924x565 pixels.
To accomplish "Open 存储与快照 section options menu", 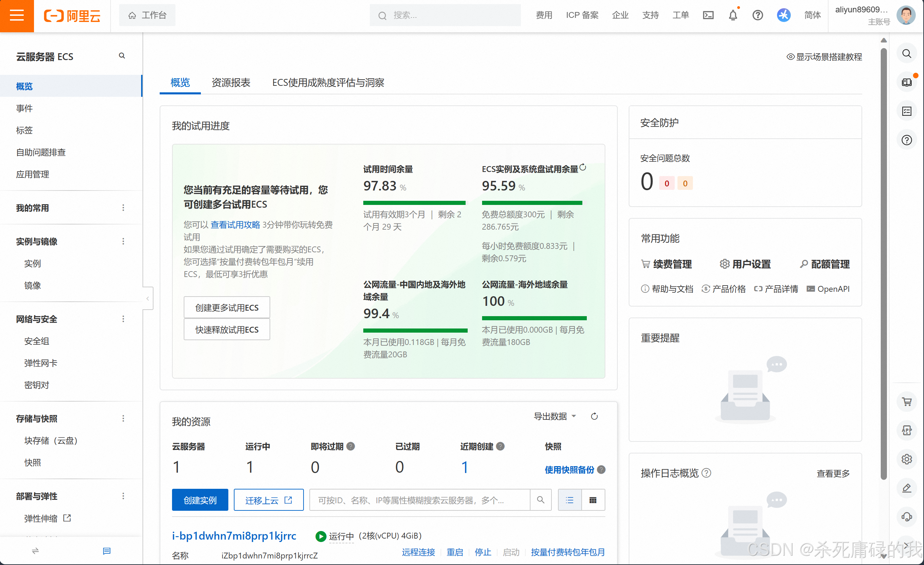I will click(123, 418).
